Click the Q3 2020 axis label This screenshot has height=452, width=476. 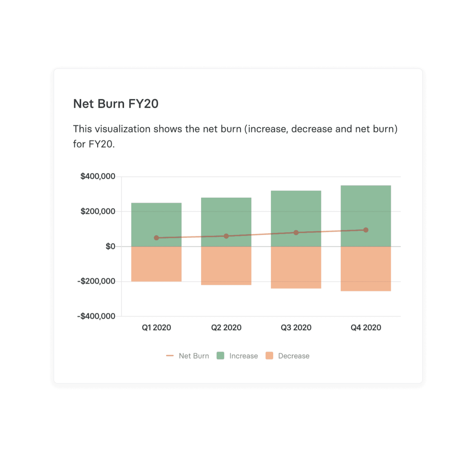[x=296, y=327]
